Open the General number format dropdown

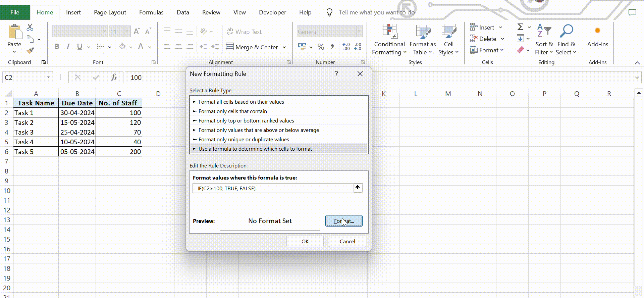pyautogui.click(x=359, y=32)
